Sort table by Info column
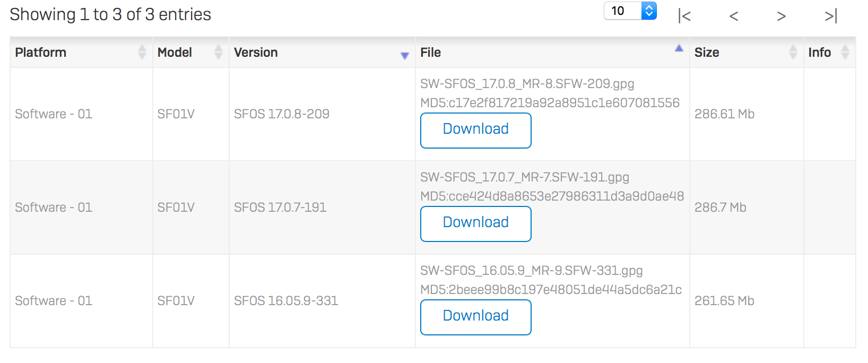The image size is (868, 363). 830,53
